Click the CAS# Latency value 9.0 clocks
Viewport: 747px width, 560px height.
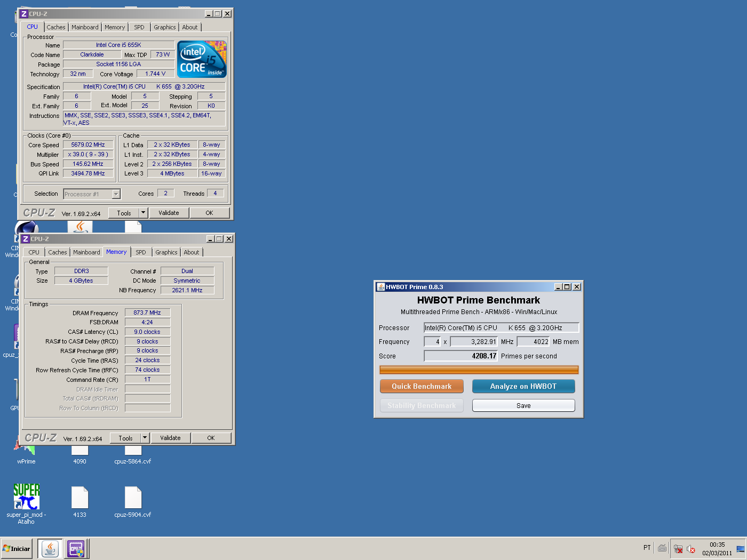click(147, 332)
